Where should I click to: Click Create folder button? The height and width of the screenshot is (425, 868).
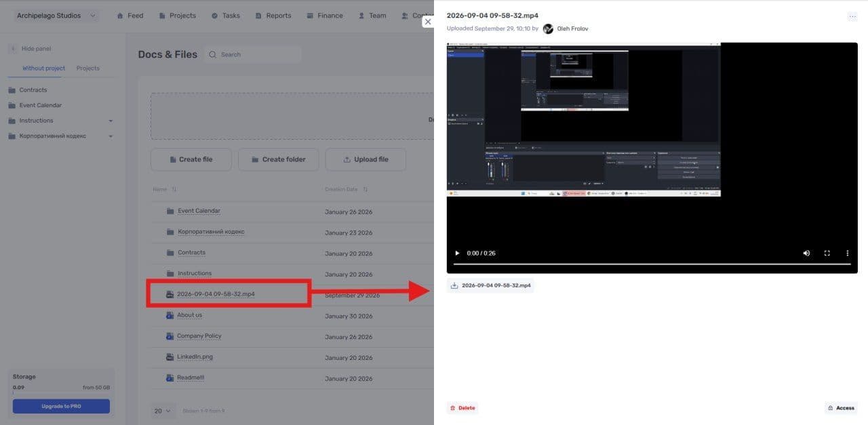point(278,159)
